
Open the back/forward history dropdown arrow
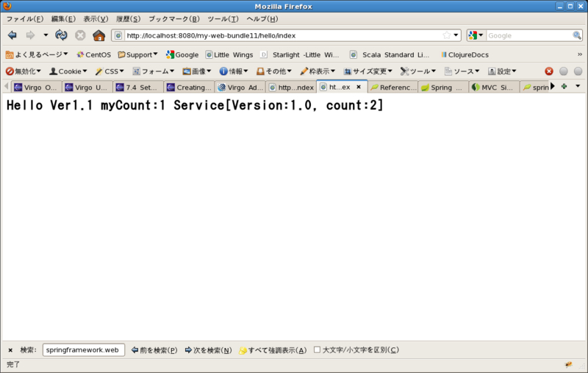pos(46,35)
